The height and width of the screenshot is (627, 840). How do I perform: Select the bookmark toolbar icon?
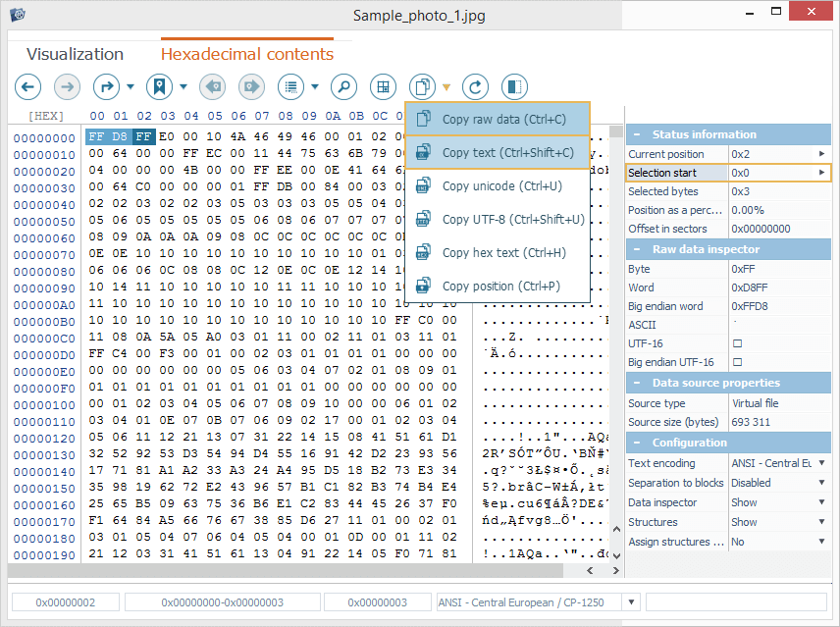click(x=158, y=86)
